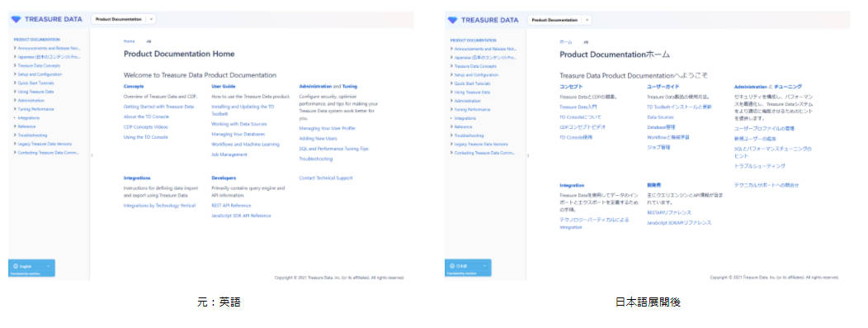
Task: Expand Tuning Performance in the English sidebar
Action: (x=34, y=109)
